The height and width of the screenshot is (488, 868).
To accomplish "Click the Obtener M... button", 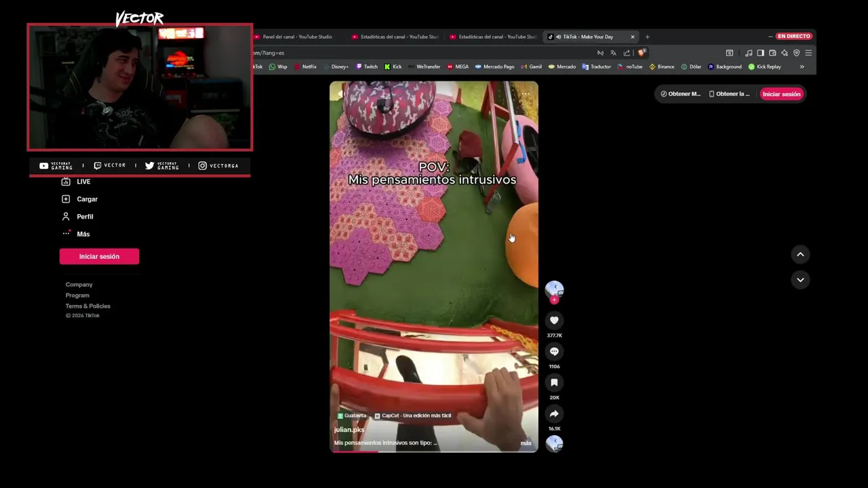I will pyautogui.click(x=681, y=94).
